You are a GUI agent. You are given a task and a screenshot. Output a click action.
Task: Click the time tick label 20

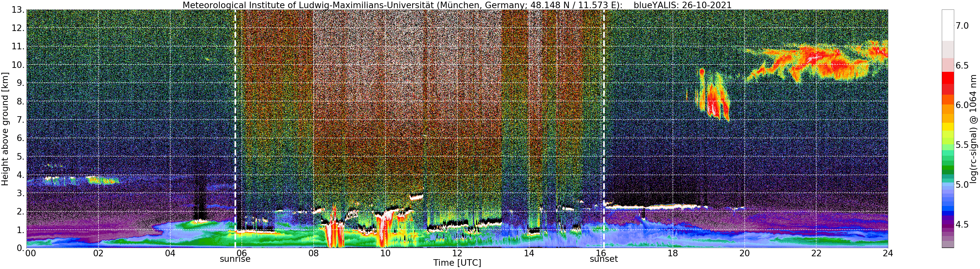coord(745,253)
